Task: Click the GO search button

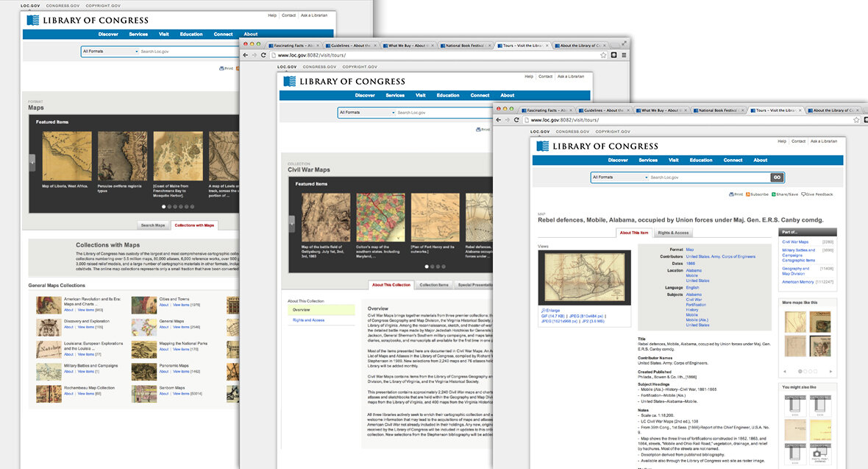Action: [x=777, y=177]
